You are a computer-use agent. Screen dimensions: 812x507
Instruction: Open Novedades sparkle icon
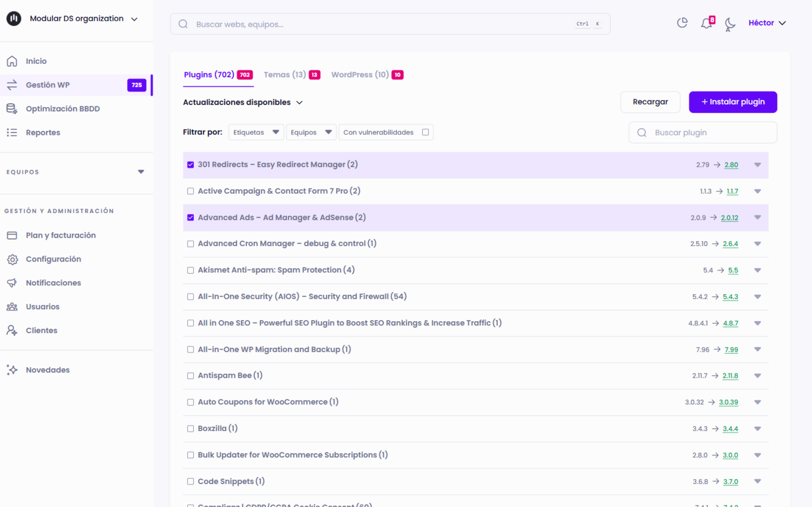tap(12, 370)
